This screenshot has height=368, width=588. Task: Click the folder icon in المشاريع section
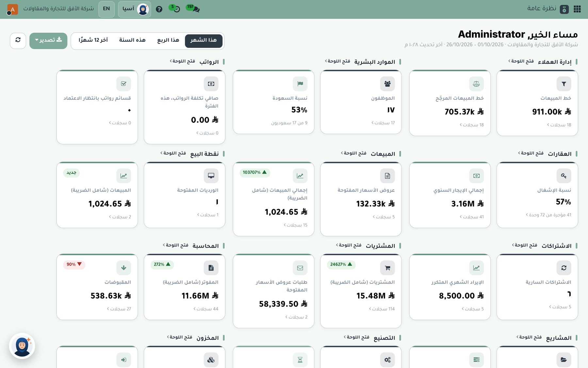point(564,359)
